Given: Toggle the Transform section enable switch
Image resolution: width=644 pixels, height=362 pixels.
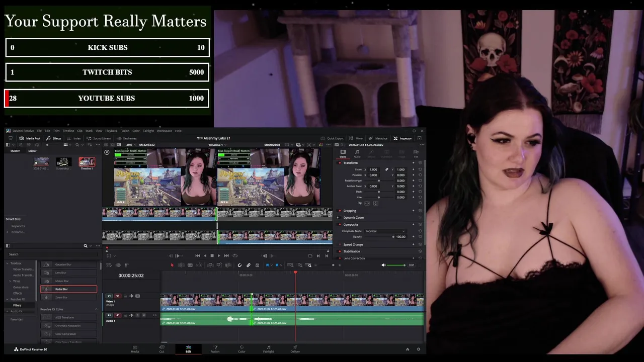Looking at the screenshot, I should (x=340, y=162).
